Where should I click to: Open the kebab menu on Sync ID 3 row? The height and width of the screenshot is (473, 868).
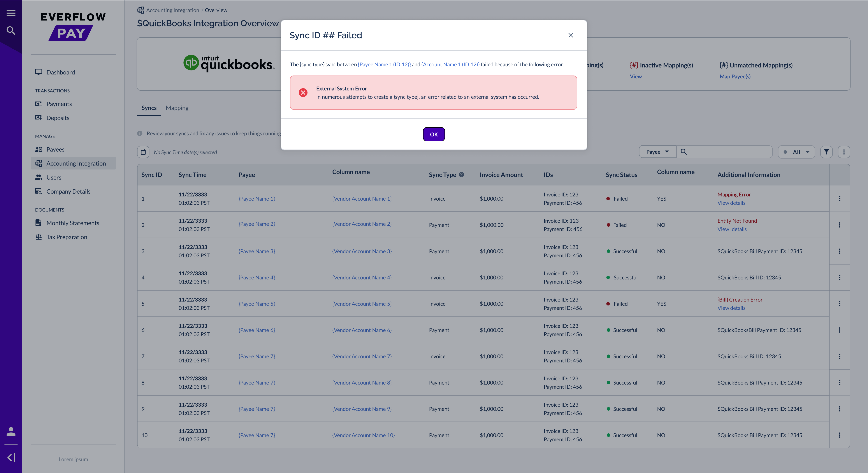tap(839, 251)
